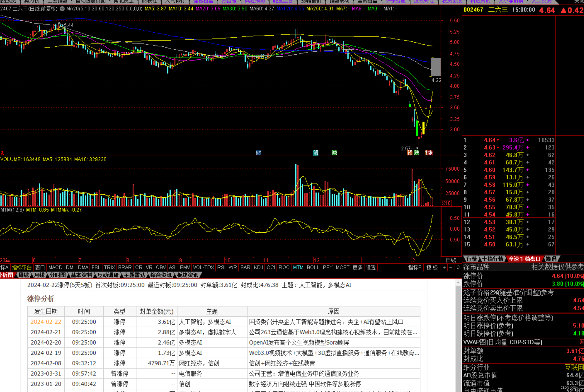Click the gray candlestick block near 4.50
The image size is (584, 392).
pos(436,67)
